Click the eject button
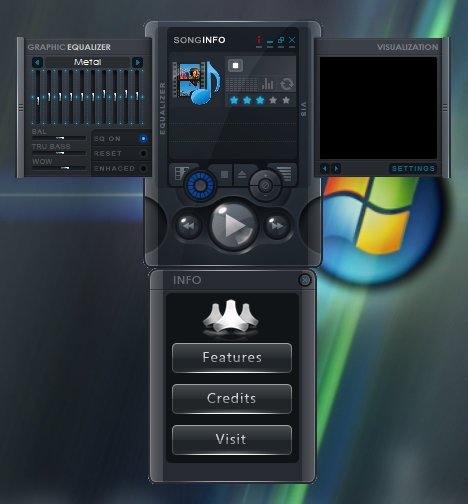Viewport: 468px width, 504px height. tap(242, 174)
